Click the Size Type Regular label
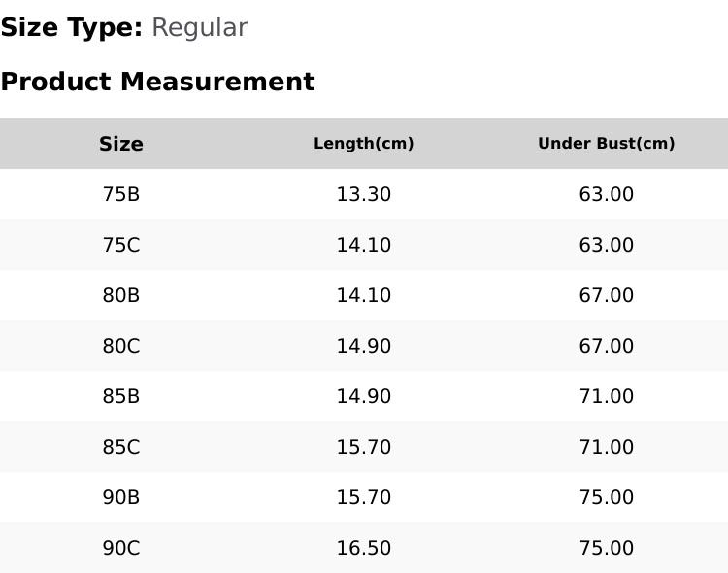Screen dimensions: 728x573 124,28
